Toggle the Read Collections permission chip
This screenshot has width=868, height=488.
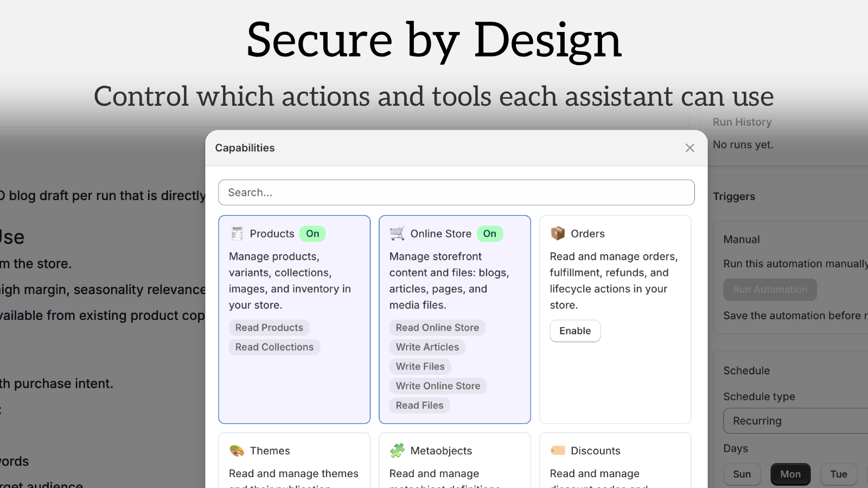[x=274, y=347]
